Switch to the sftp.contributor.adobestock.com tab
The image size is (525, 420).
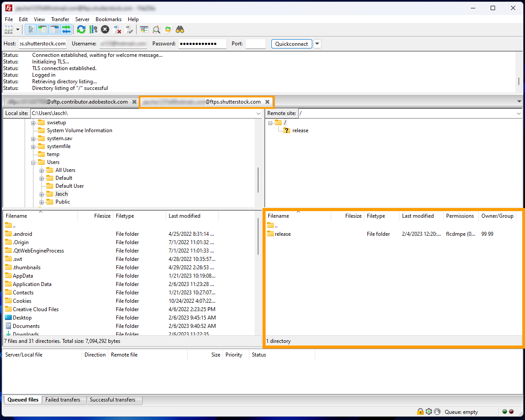[71, 102]
